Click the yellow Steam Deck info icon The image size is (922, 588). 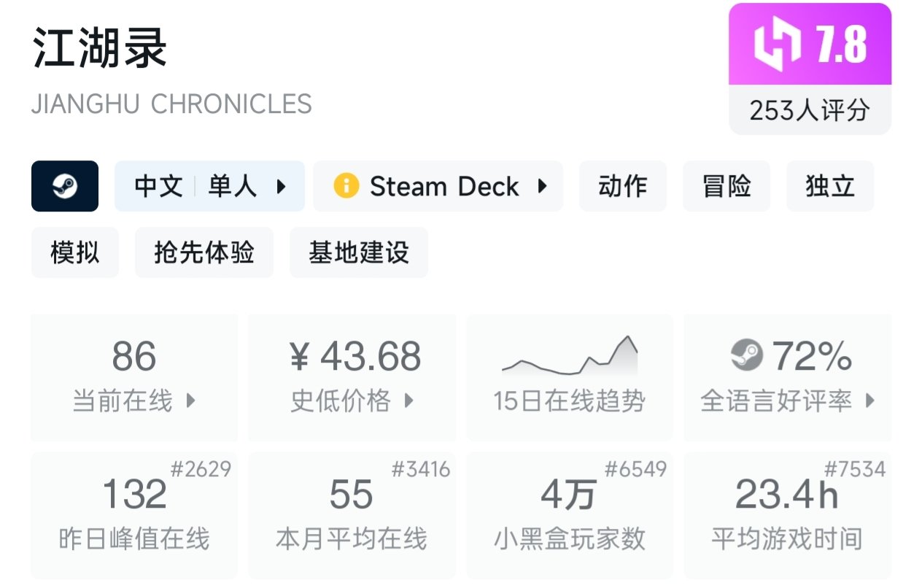pos(346,187)
